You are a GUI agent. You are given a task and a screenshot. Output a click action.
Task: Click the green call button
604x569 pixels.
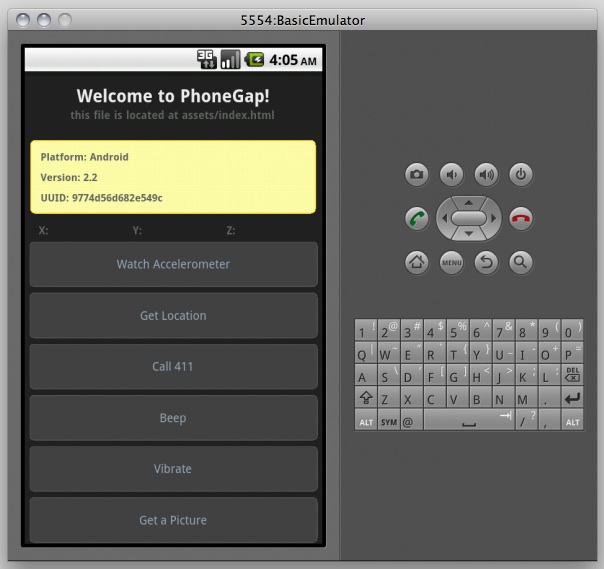pos(416,218)
